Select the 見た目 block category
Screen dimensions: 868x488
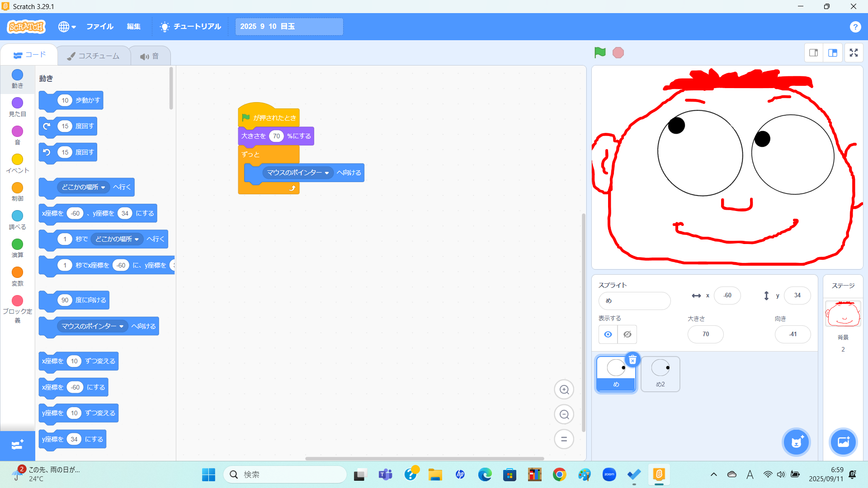17,107
